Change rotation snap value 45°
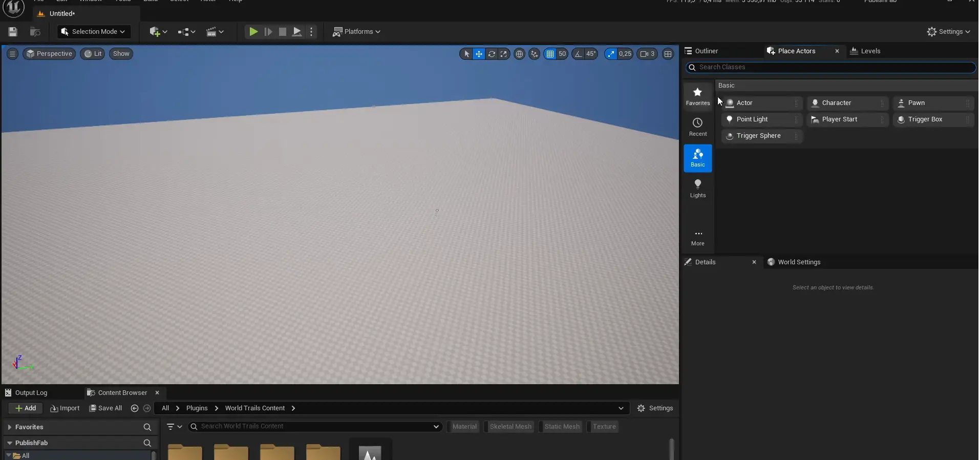This screenshot has width=980, height=460. [591, 54]
